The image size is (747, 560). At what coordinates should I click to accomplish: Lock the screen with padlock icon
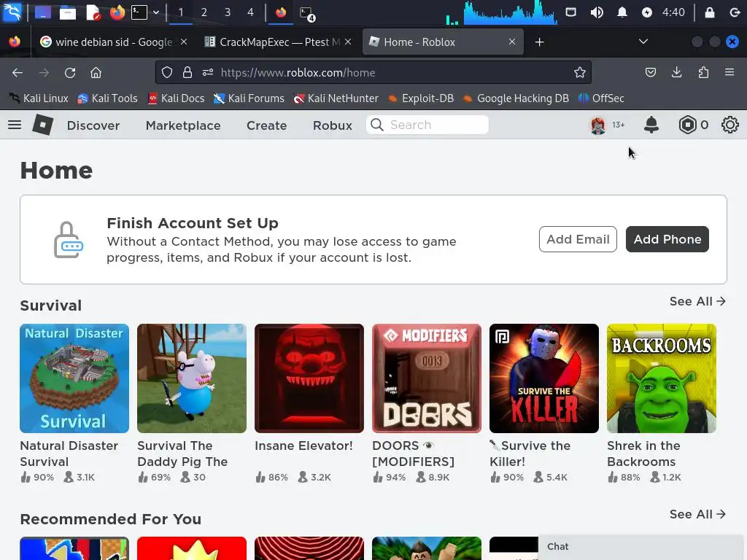tap(709, 12)
